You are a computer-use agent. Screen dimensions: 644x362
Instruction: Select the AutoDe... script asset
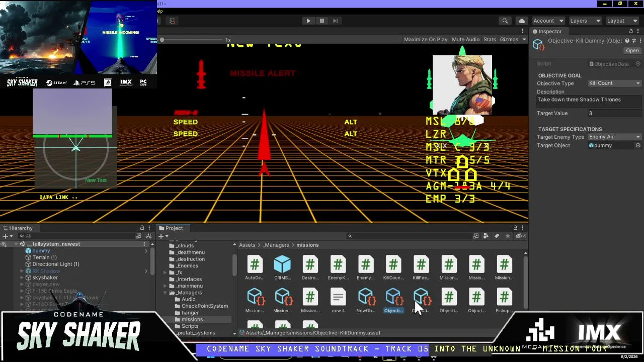tap(255, 268)
